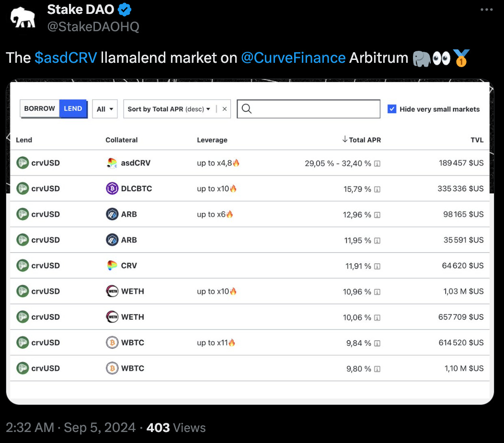This screenshot has height=443, width=504.
Task: Click crvUSD icon in the asdCRV row
Action: click(23, 163)
